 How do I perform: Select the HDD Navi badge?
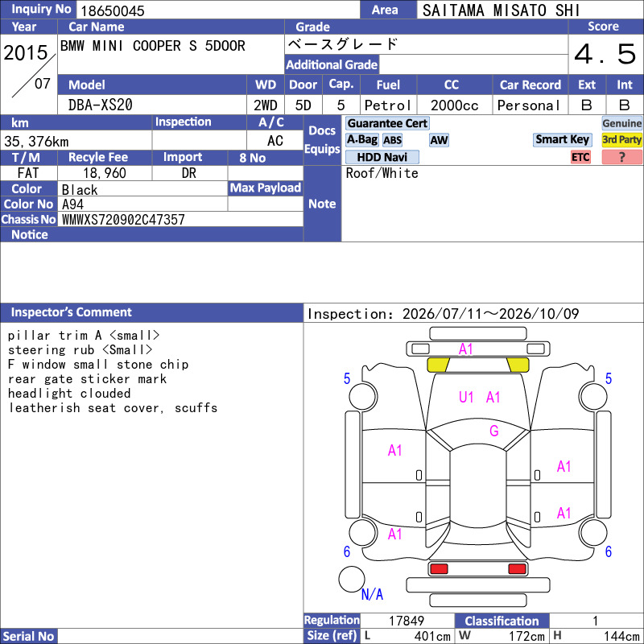[382, 157]
